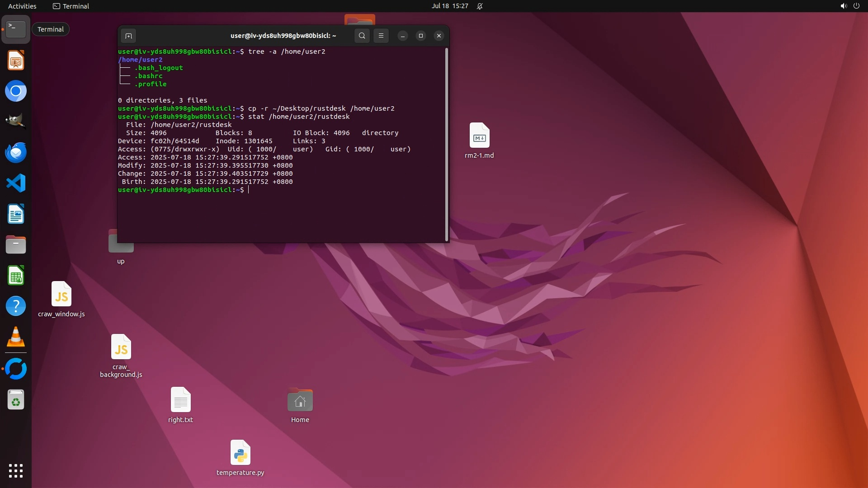
Task: Open system volume and power menu
Action: pos(850,6)
